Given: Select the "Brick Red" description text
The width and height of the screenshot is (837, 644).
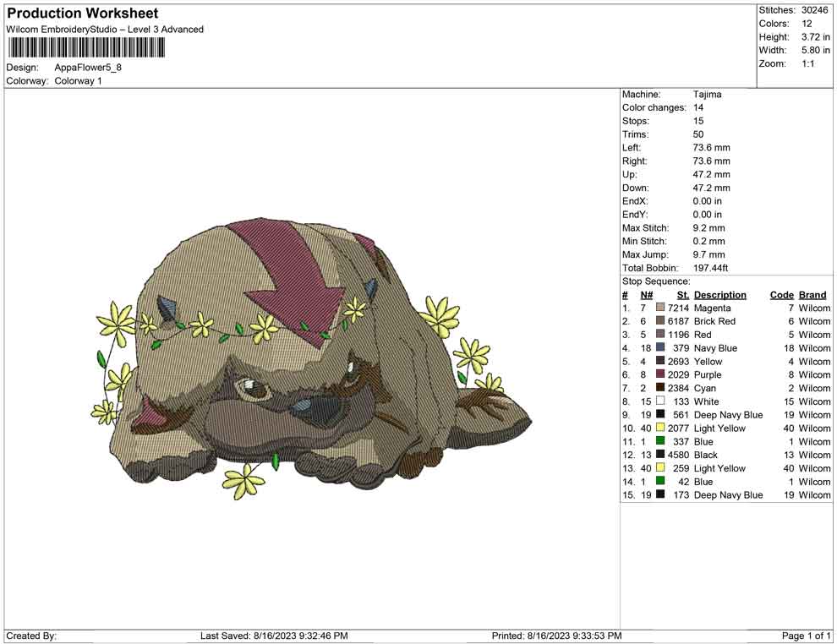Looking at the screenshot, I should pyautogui.click(x=714, y=321).
